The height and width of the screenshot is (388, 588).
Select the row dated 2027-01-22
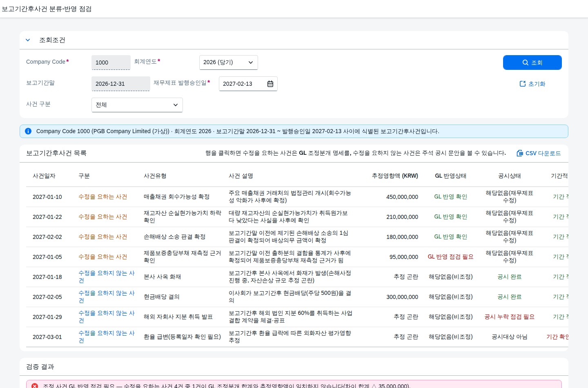pos(297,217)
